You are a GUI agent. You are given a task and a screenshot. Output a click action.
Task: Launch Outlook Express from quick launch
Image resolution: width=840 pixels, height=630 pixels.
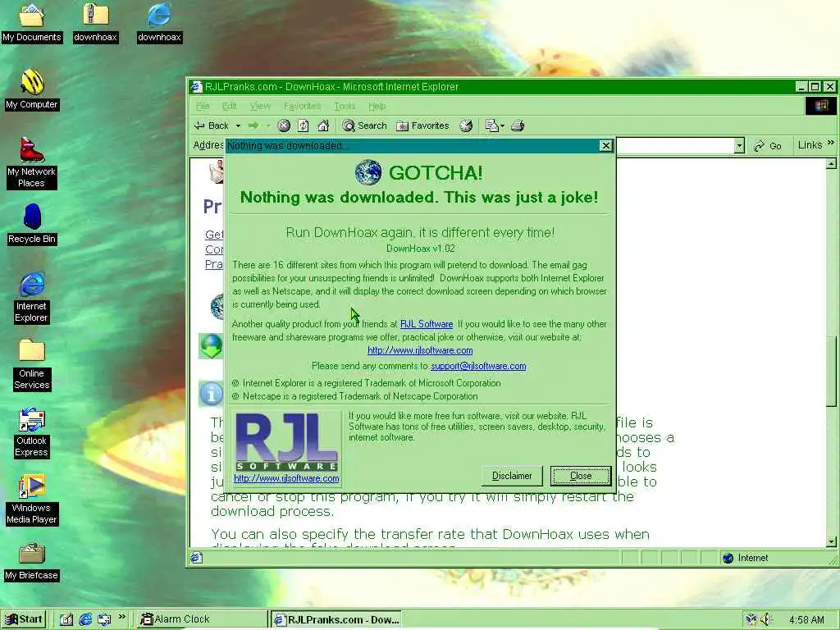104,619
